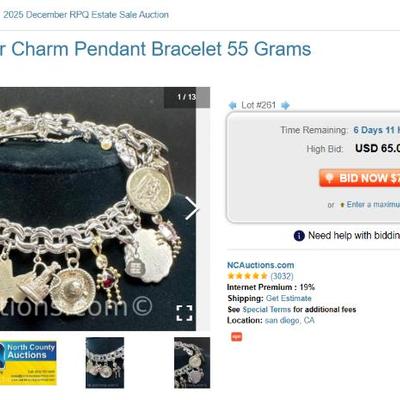Image resolution: width=400 pixels, height=400 pixels.
Task: Click the info icon beside Need help
Action: click(299, 236)
